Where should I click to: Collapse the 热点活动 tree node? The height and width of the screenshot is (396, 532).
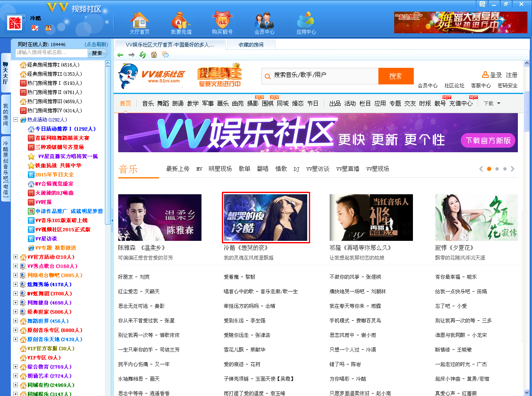(x=16, y=120)
